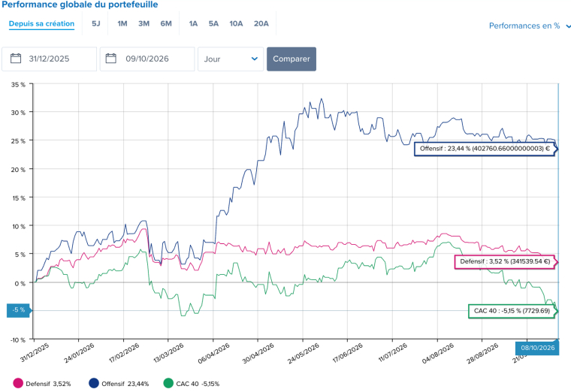Click the 17/02/2026 x-axis label

pos(124,354)
